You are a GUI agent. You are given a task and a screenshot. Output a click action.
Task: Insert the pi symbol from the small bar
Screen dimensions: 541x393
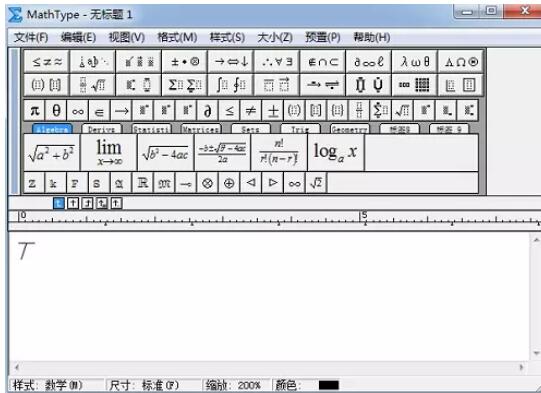pyautogui.click(x=35, y=110)
